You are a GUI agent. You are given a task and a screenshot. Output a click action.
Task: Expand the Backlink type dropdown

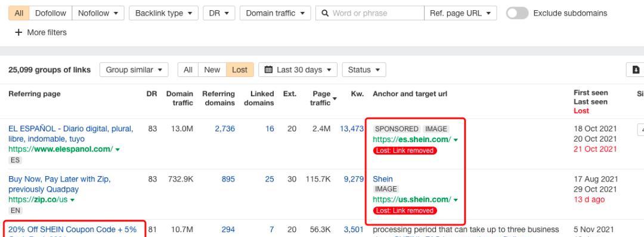[163, 13]
